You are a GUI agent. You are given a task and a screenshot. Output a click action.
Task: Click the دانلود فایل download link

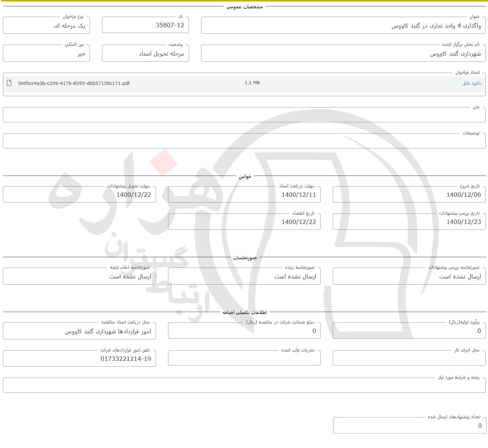(472, 83)
